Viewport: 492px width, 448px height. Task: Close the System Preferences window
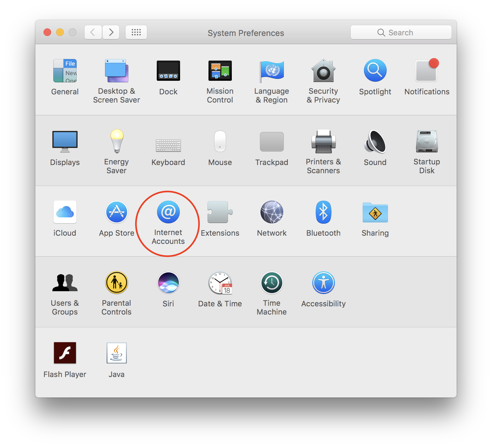47,32
